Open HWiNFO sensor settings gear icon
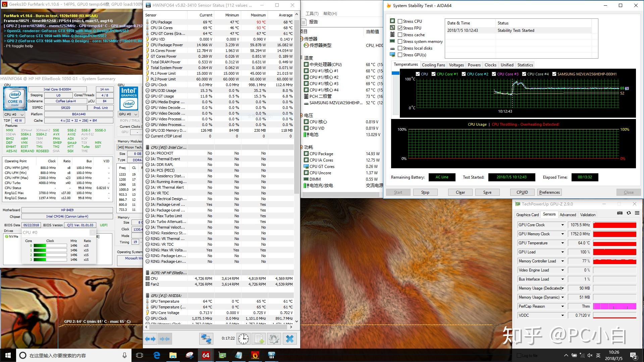This screenshot has height=362, width=644. 274,339
